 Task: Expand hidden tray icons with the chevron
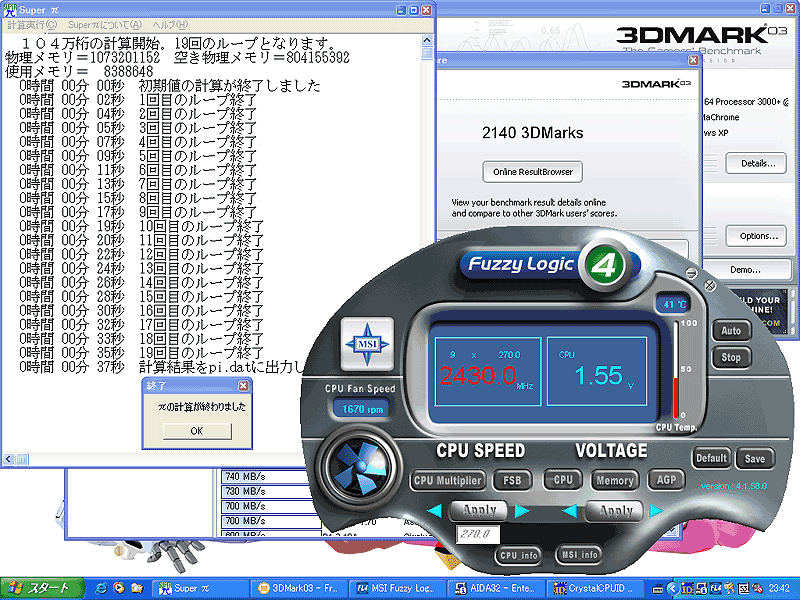pyautogui.click(x=672, y=589)
